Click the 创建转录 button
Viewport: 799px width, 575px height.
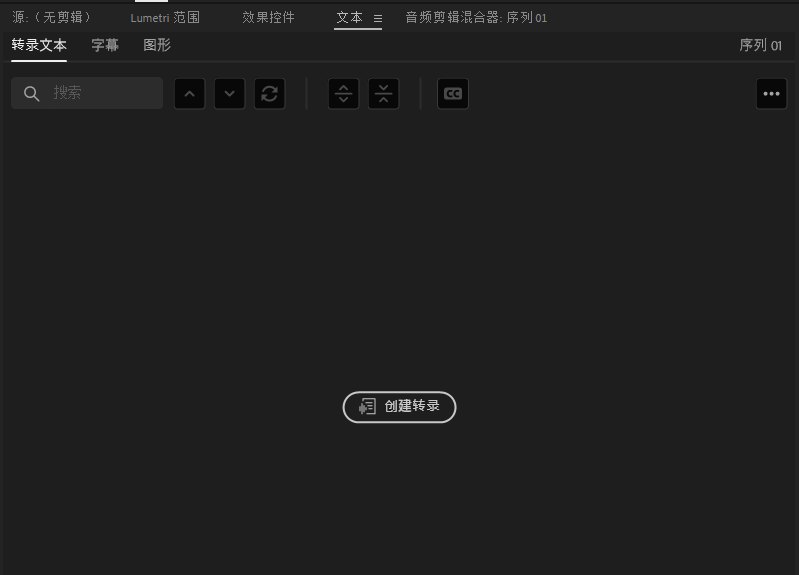(x=399, y=406)
